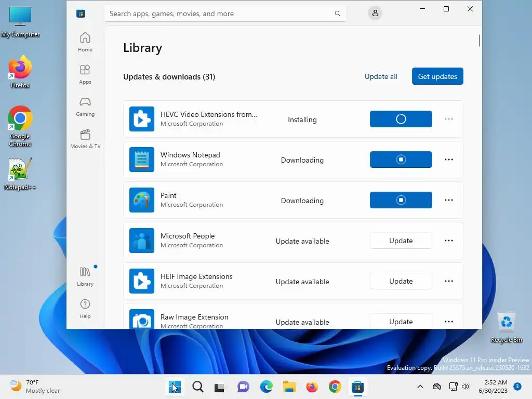Open the user account profile icon
The image size is (532, 399).
point(375,13)
